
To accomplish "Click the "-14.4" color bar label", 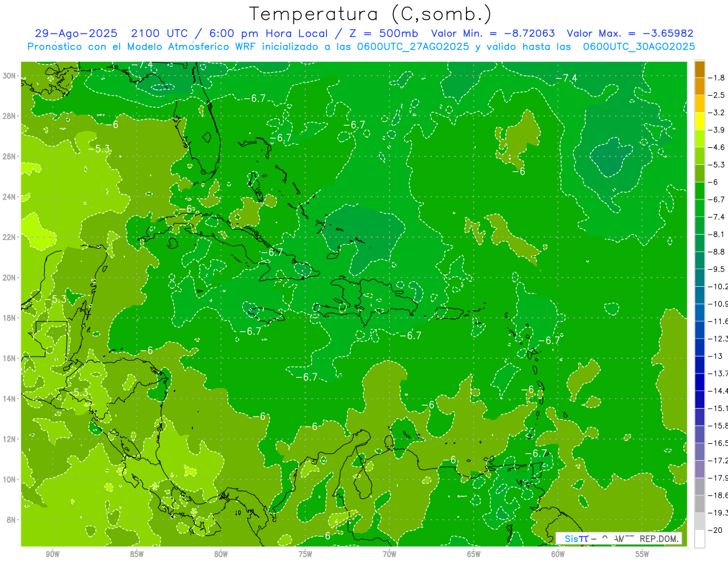I will (718, 390).
